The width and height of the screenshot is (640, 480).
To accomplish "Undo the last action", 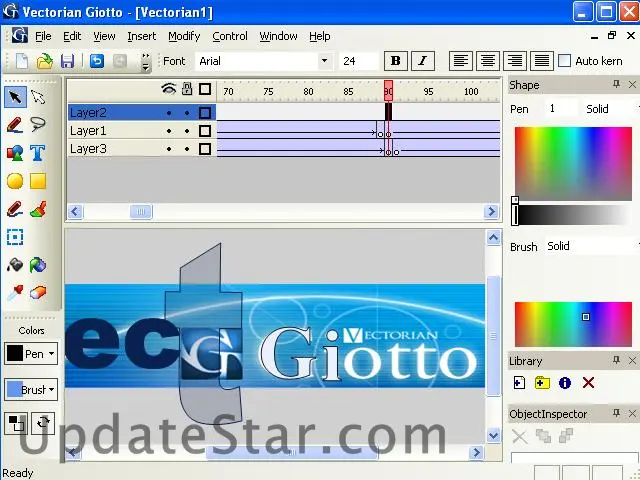I will (x=97, y=61).
